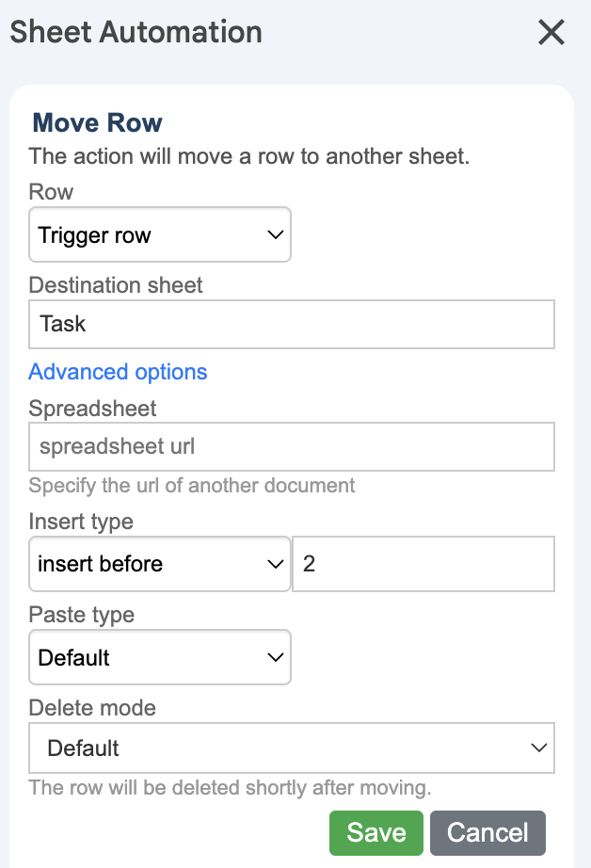Click the Insert type label
Viewport: 591px width, 868px height.
(x=81, y=521)
